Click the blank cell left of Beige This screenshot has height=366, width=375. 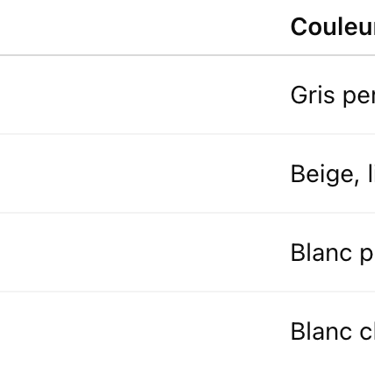pyautogui.click(x=140, y=173)
